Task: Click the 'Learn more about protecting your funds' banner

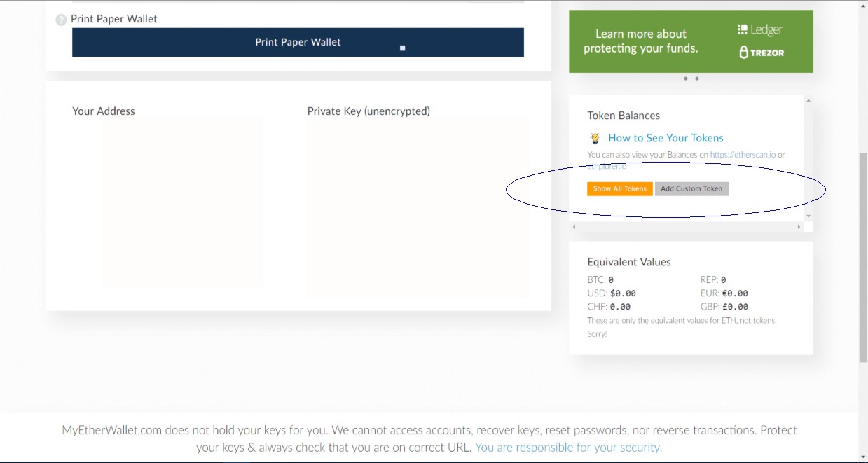Action: (691, 41)
